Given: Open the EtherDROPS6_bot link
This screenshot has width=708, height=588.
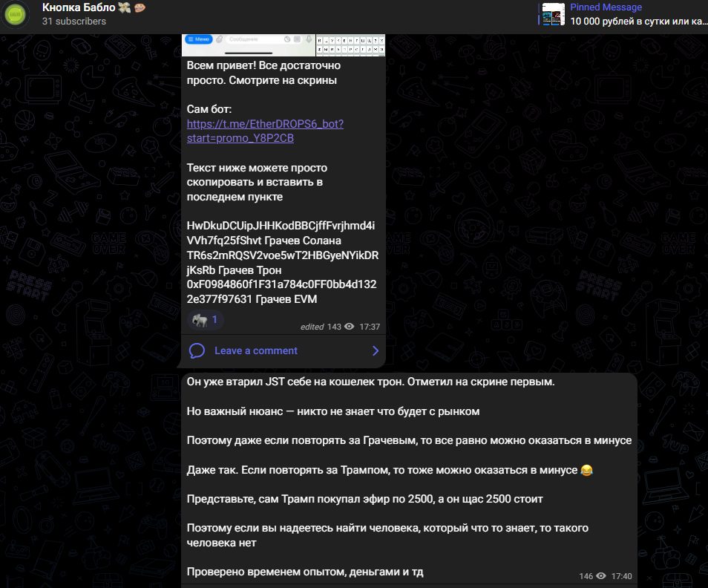Looking at the screenshot, I should (265, 124).
